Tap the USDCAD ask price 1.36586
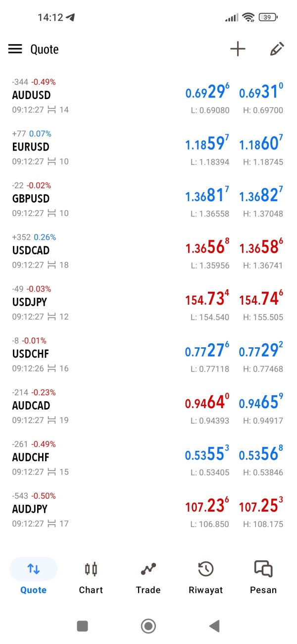297x644 pixels. click(x=261, y=247)
